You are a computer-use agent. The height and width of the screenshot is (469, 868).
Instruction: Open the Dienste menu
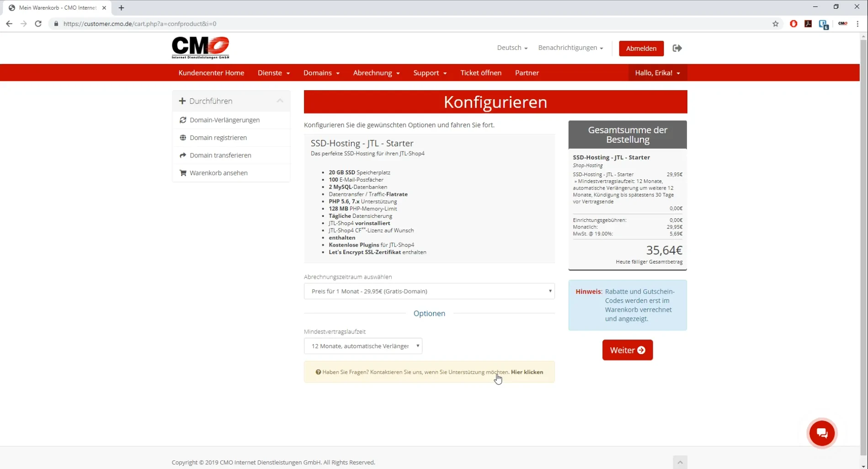[273, 73]
